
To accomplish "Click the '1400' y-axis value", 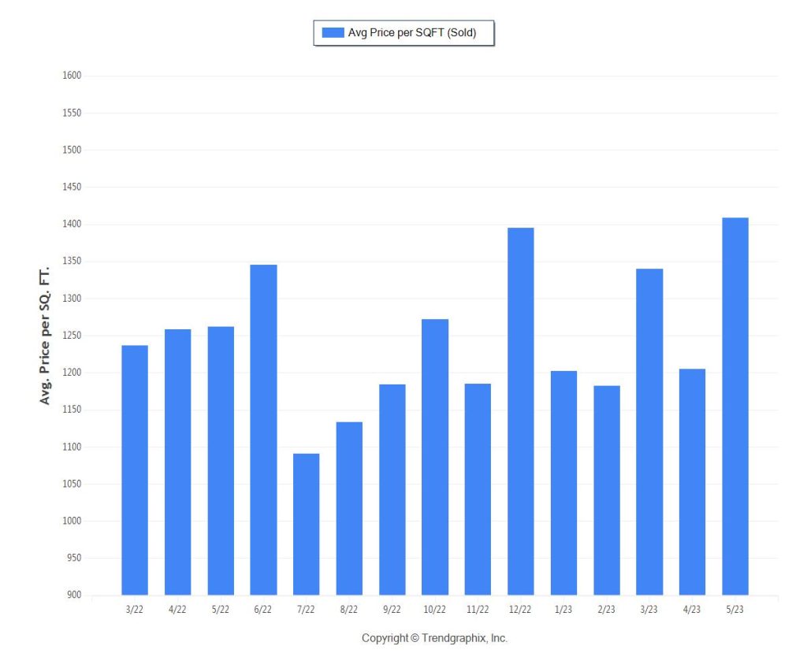I will (72, 224).
